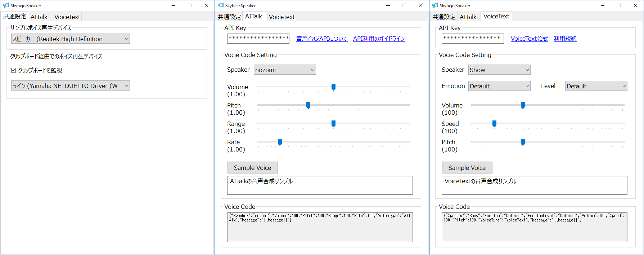
Task: Click the AITalk Pitch slider thumb
Action: (308, 105)
